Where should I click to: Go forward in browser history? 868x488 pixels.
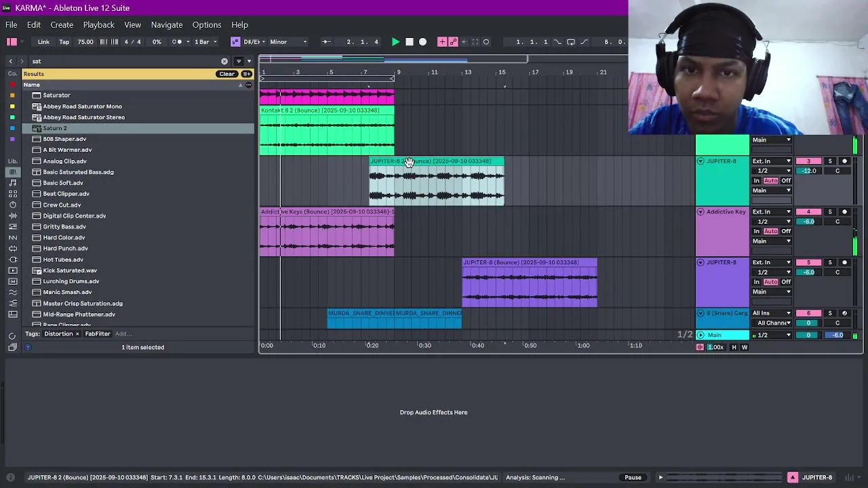(22, 61)
